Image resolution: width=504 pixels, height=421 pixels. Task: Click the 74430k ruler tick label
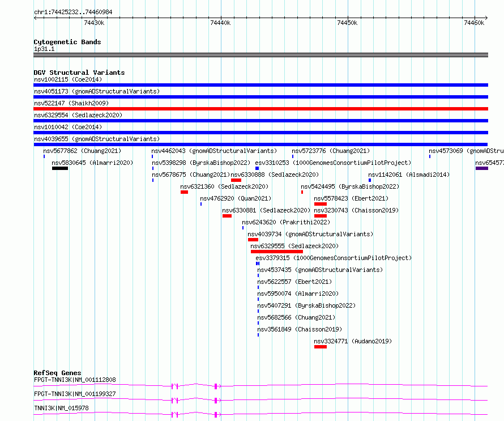point(94,23)
